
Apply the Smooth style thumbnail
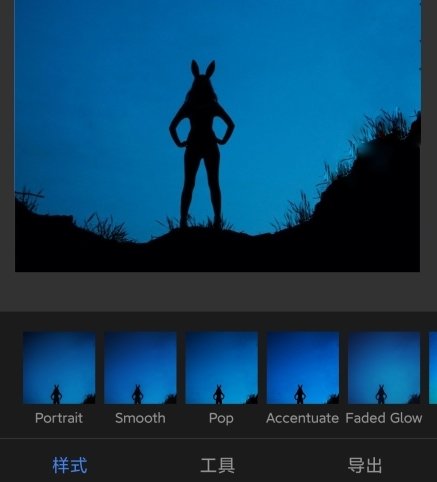point(140,368)
